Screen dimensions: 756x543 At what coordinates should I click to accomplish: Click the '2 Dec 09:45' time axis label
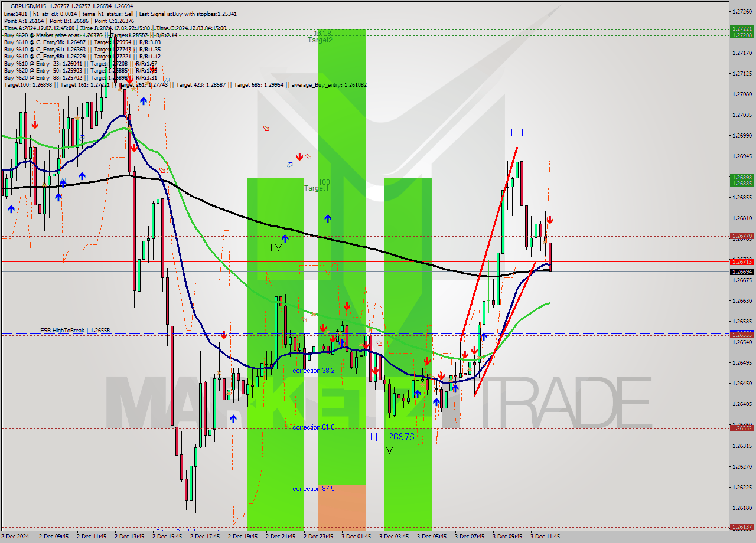coord(54,537)
